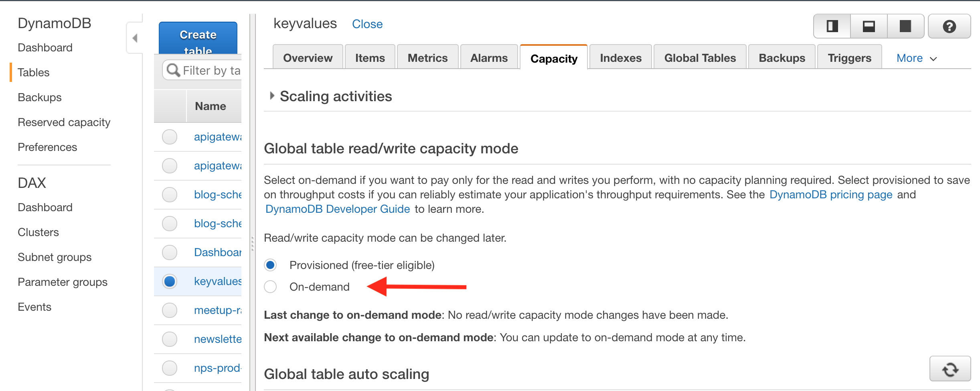Open the Dashboar table link
The width and height of the screenshot is (980, 391).
pyautogui.click(x=218, y=253)
